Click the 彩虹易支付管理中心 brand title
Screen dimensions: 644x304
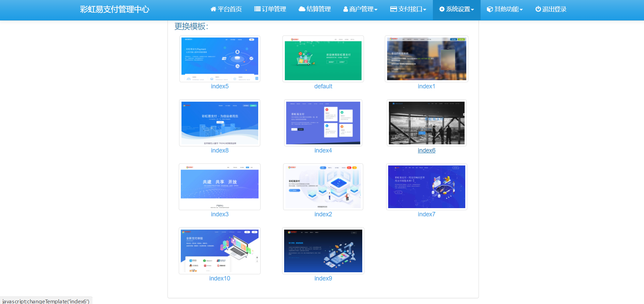tap(115, 9)
